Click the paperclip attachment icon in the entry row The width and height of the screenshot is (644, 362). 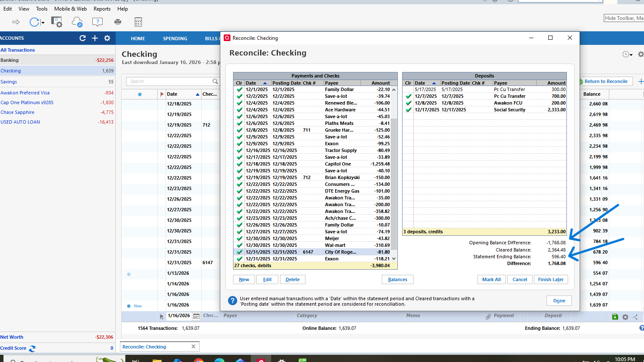488,316
